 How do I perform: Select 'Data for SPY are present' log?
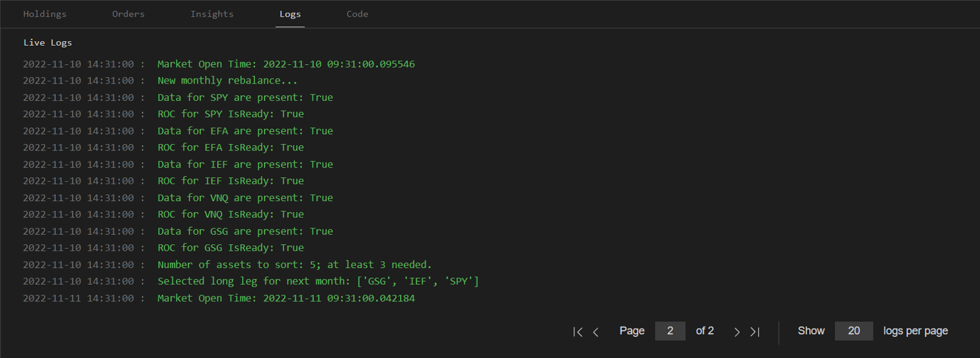[245, 98]
